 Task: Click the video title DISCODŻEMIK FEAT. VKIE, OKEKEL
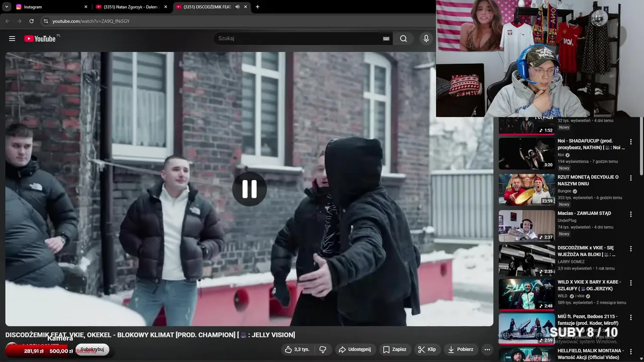[x=150, y=335]
